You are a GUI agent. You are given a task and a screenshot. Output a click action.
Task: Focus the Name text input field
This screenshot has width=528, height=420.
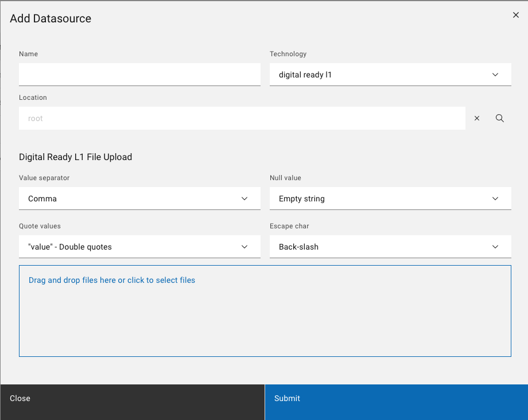pos(139,75)
